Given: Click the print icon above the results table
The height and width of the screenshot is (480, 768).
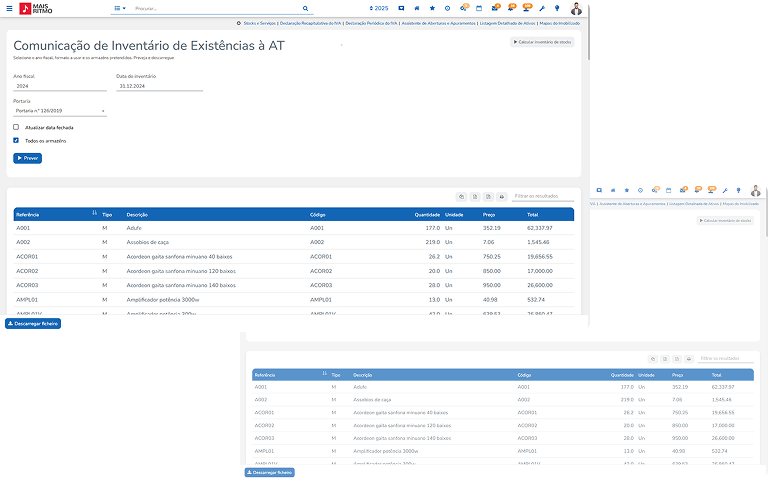Looking at the screenshot, I should pos(503,196).
